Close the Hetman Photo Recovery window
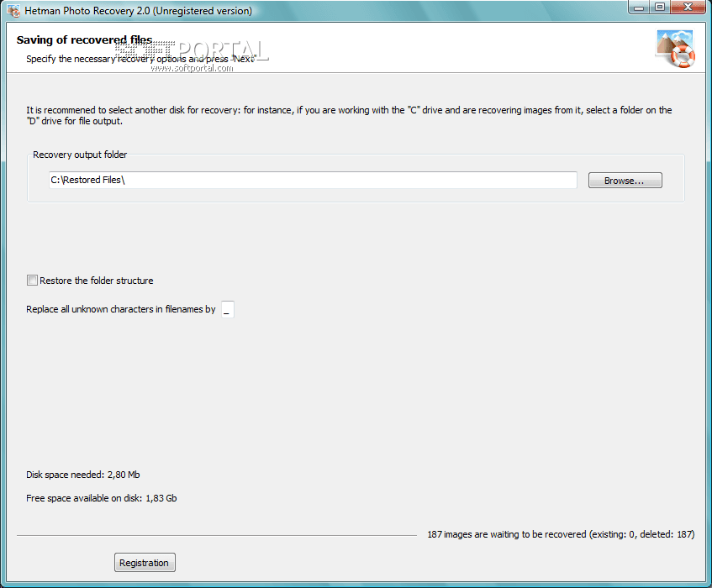Screen dimensions: 712x588 pyautogui.click(x=688, y=8)
